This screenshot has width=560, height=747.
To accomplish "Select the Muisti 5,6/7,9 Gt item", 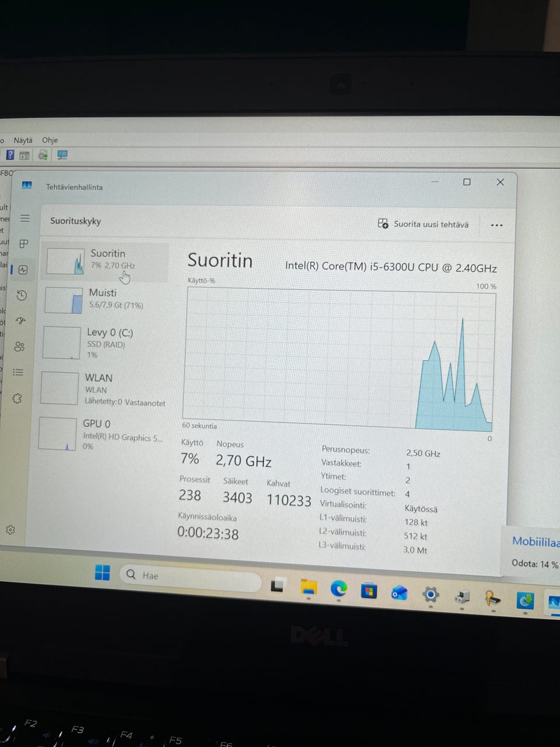I will pos(104,300).
